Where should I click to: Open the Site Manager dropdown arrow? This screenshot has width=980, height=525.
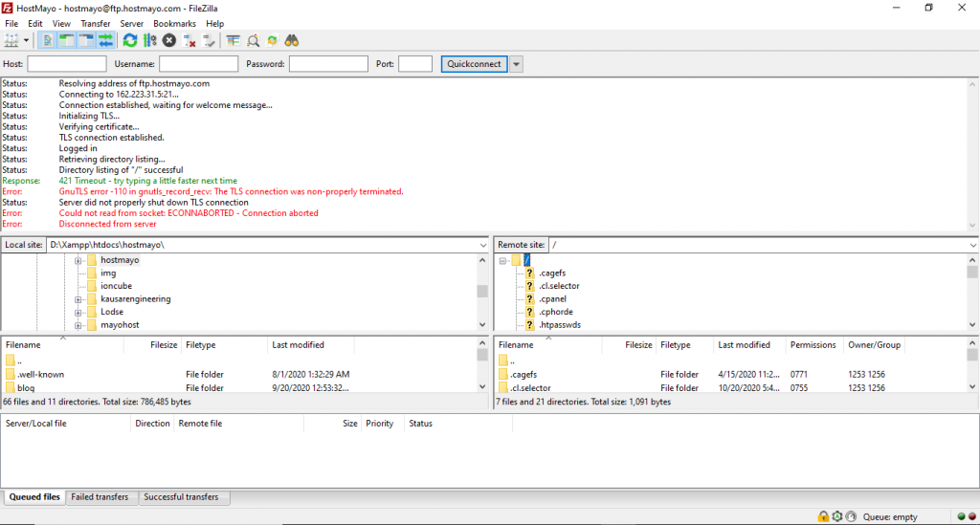pos(26,40)
